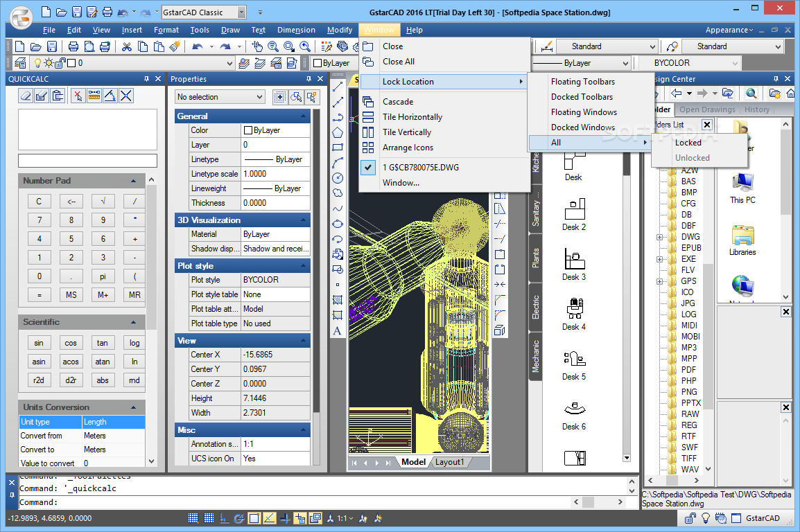Click the QuickCalc expression input box

click(88, 161)
